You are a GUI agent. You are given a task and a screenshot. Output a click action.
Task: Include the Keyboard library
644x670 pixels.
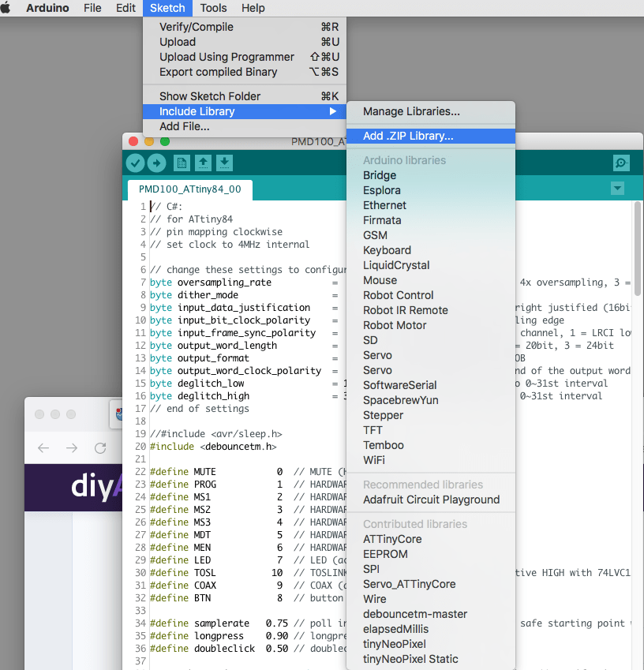[431, 250]
